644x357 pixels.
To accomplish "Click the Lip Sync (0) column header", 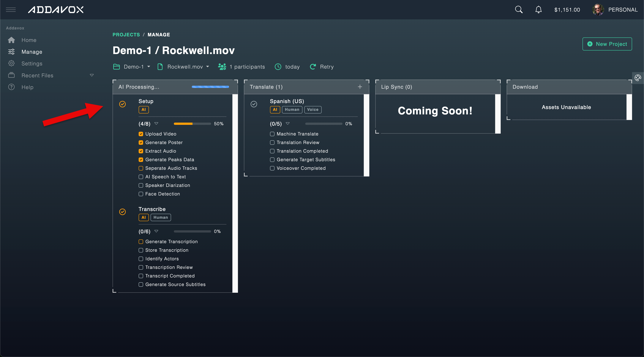I will tap(438, 87).
